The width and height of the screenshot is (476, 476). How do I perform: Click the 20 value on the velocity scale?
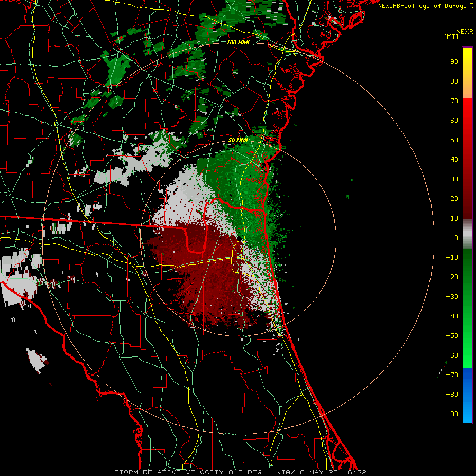click(454, 199)
